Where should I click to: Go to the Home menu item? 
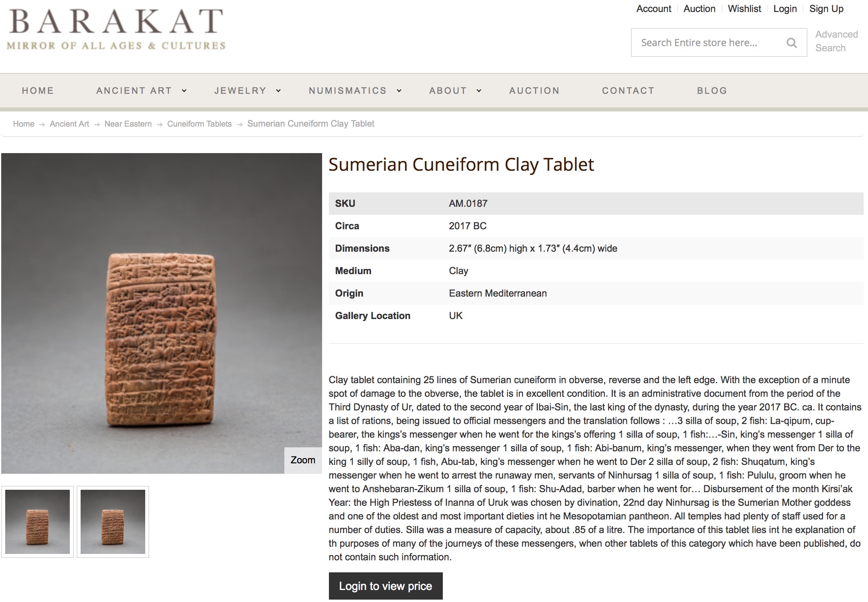point(38,91)
